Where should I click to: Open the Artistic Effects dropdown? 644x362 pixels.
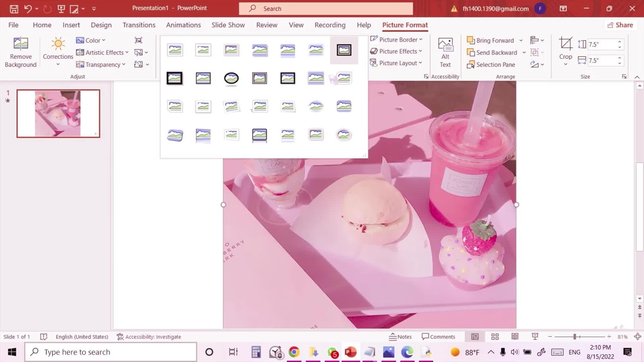102,52
